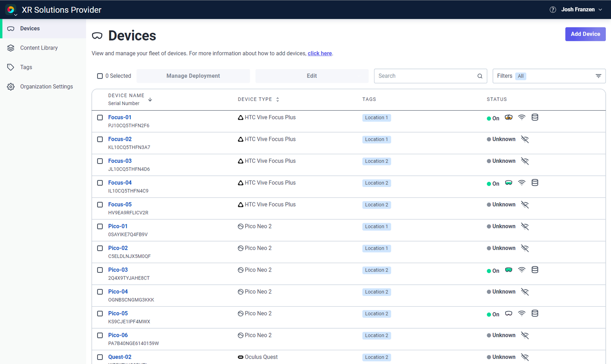Click the storage icon in Pico-05 row
Viewport: 611px width, 364px height.
pyautogui.click(x=535, y=313)
